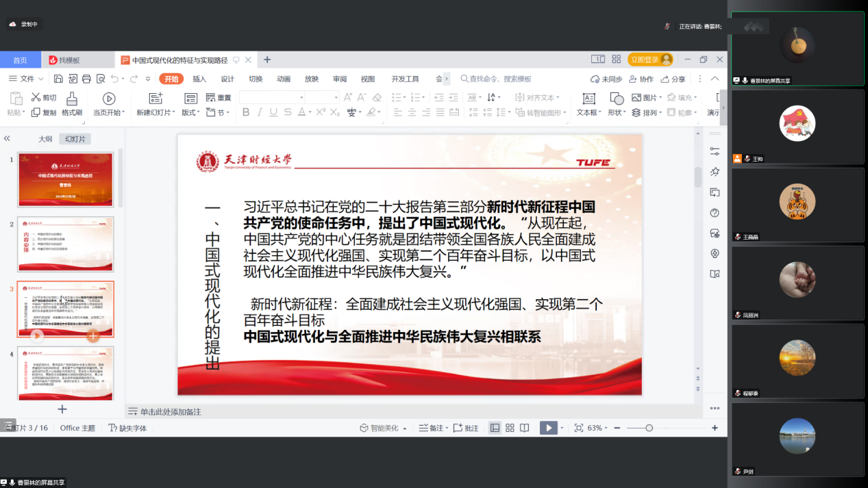
Task: Toggle center text alignment
Action: point(412,112)
